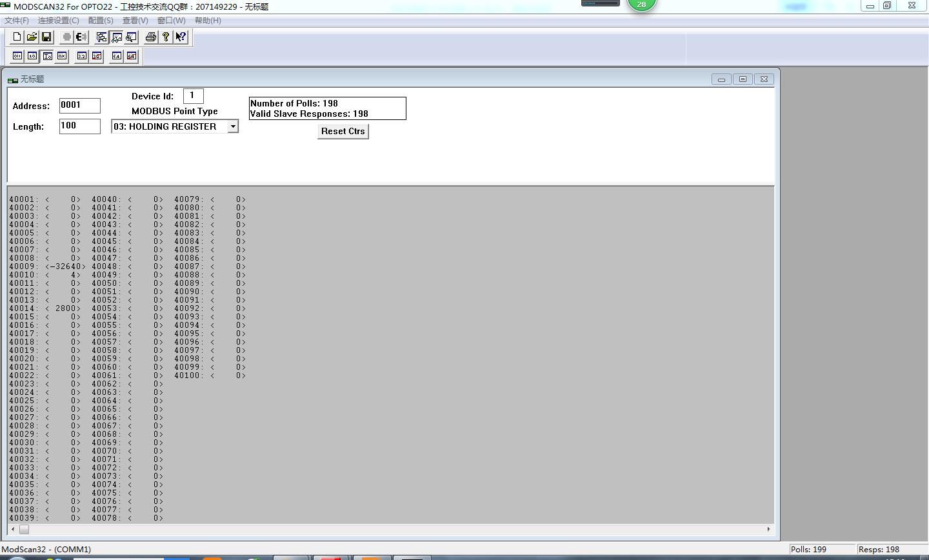Open the 连接设置(C) menu

tap(58, 21)
